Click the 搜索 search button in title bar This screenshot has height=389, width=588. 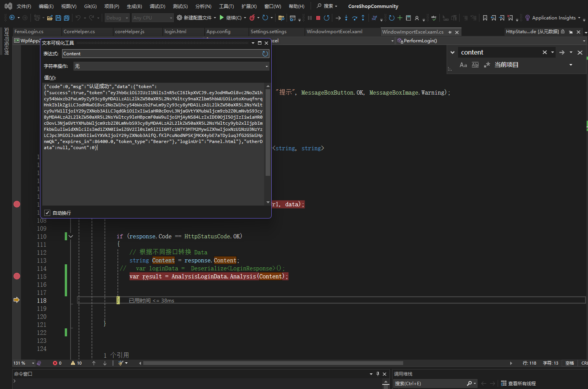point(327,6)
